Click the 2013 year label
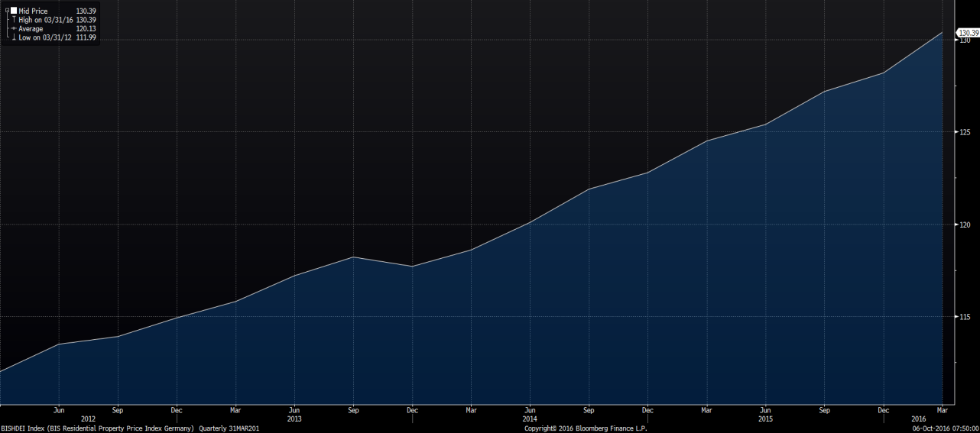Screen dimensions: 980x433 [294, 418]
